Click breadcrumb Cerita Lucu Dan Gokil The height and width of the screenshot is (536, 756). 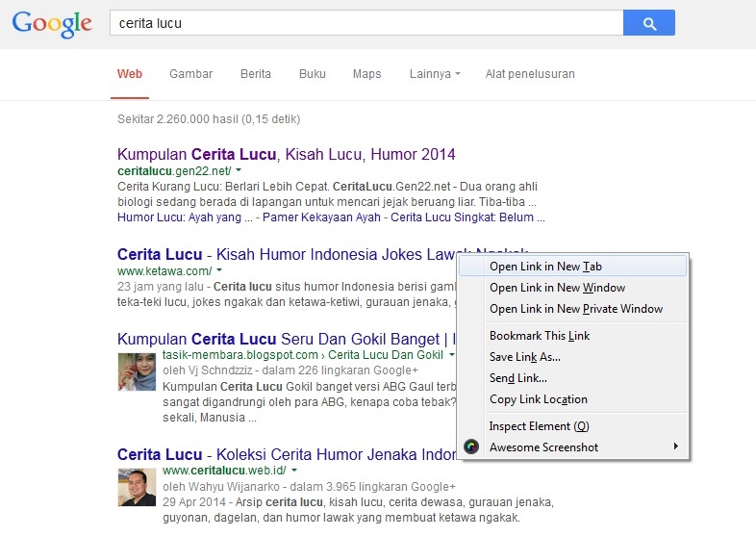click(x=386, y=355)
